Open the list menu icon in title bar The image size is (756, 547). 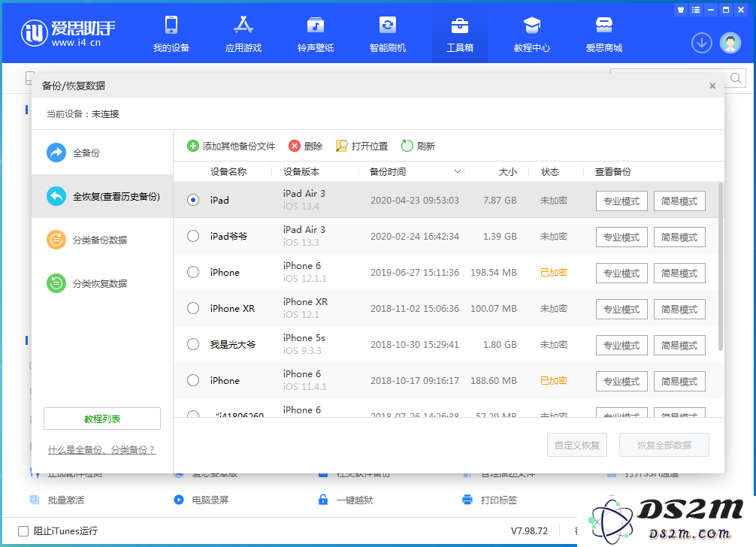695,10
